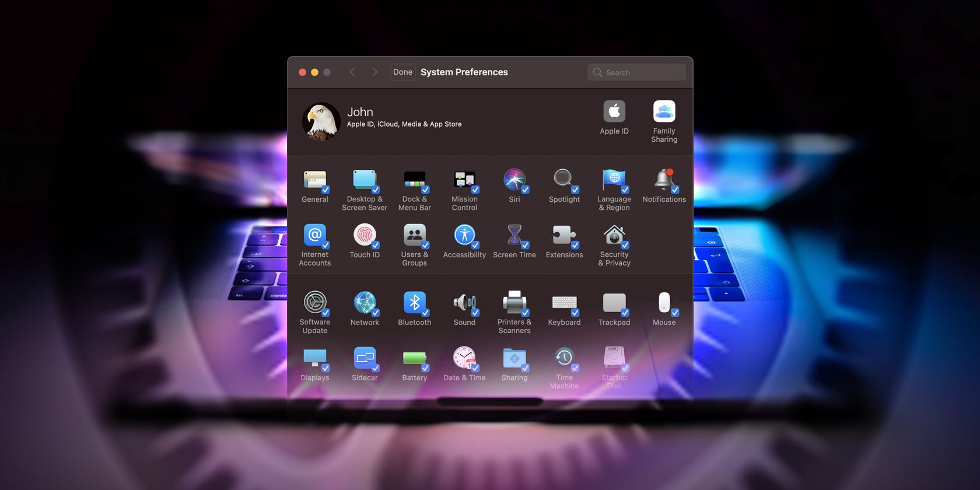Uncheck the General pane checkbox
Screen dimensions: 980x490
pyautogui.click(x=325, y=190)
